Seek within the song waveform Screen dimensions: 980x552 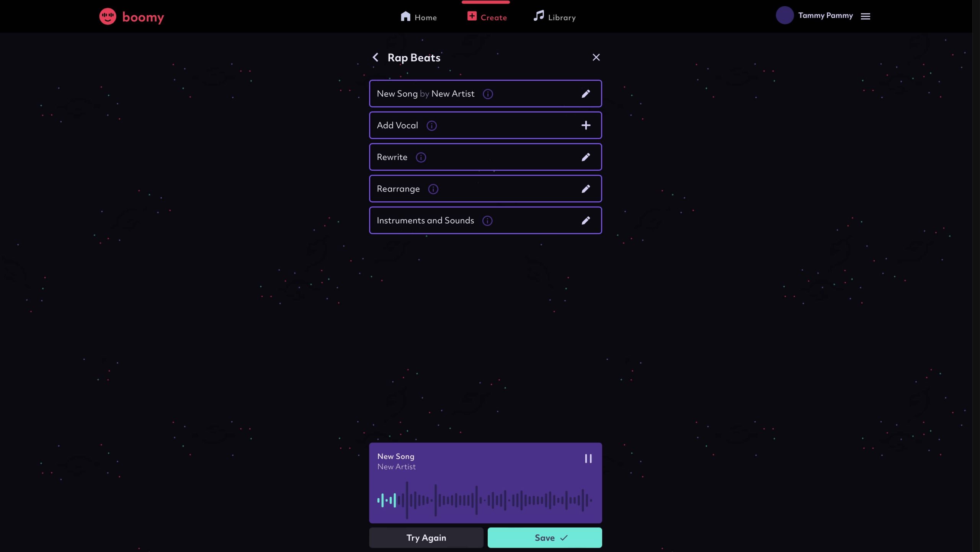point(485,500)
